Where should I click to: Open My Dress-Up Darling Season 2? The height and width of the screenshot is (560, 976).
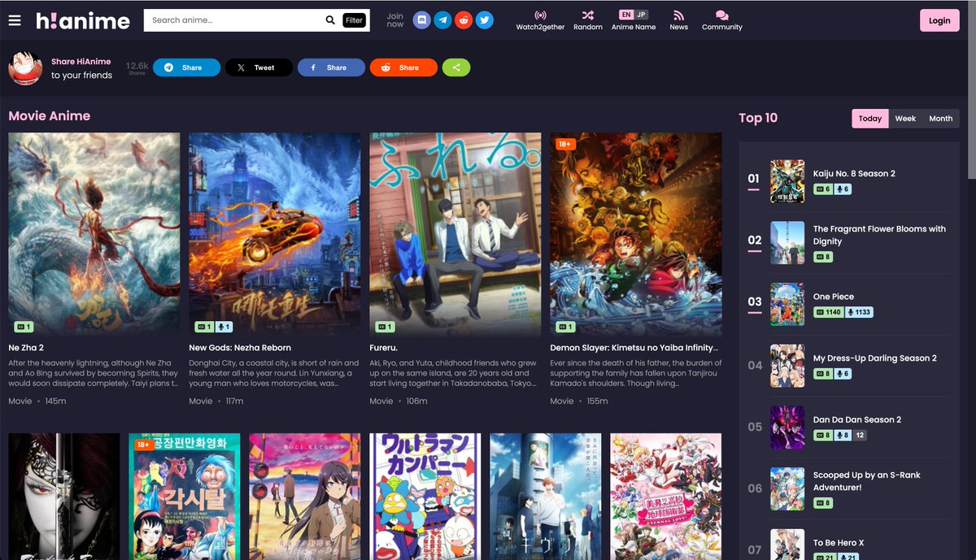pyautogui.click(x=875, y=358)
